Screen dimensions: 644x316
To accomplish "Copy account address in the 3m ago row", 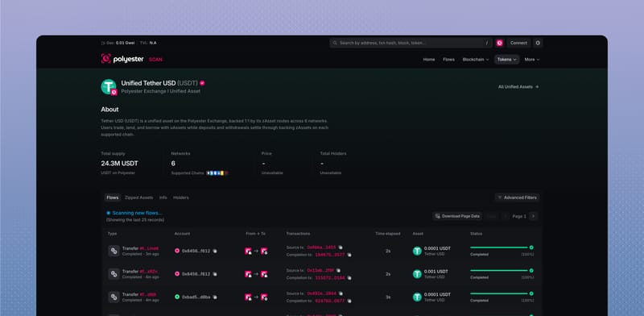I will point(215,251).
